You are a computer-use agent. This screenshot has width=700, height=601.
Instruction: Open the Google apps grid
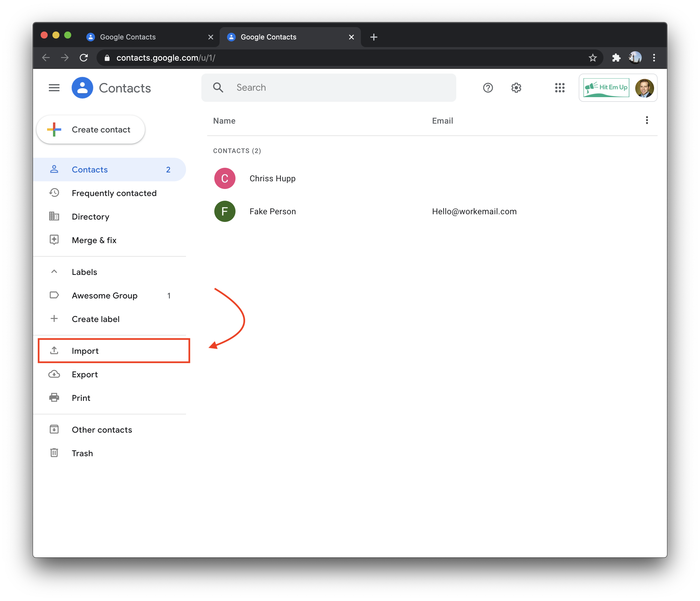point(560,88)
